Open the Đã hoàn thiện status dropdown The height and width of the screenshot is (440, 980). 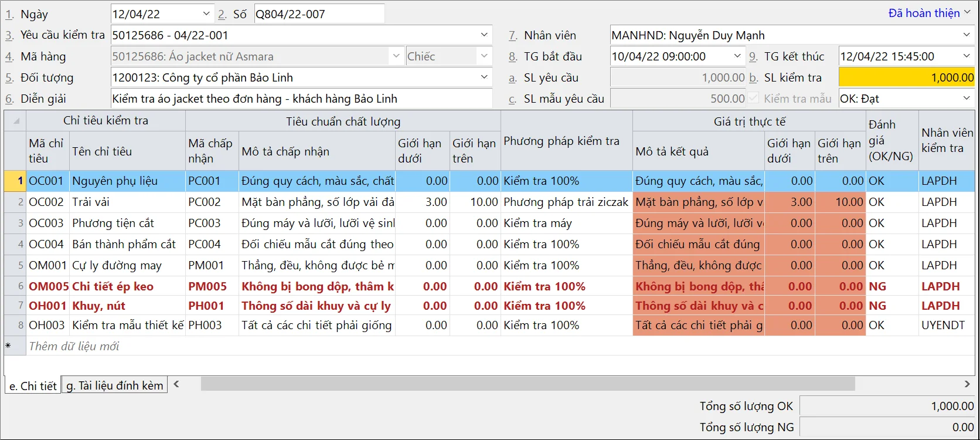tap(967, 13)
